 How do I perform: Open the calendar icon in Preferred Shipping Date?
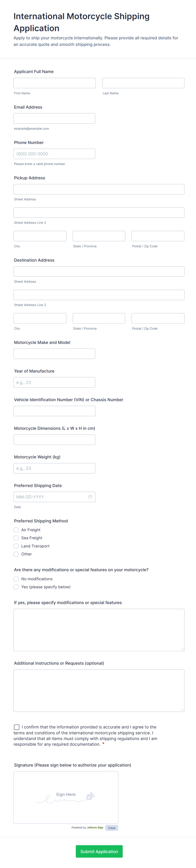point(90,497)
